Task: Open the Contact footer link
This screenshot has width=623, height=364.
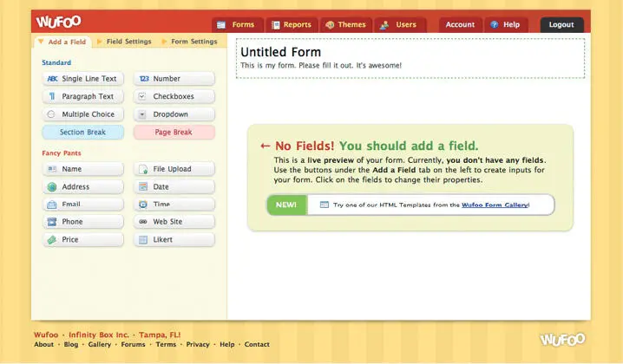Action: [257, 345]
